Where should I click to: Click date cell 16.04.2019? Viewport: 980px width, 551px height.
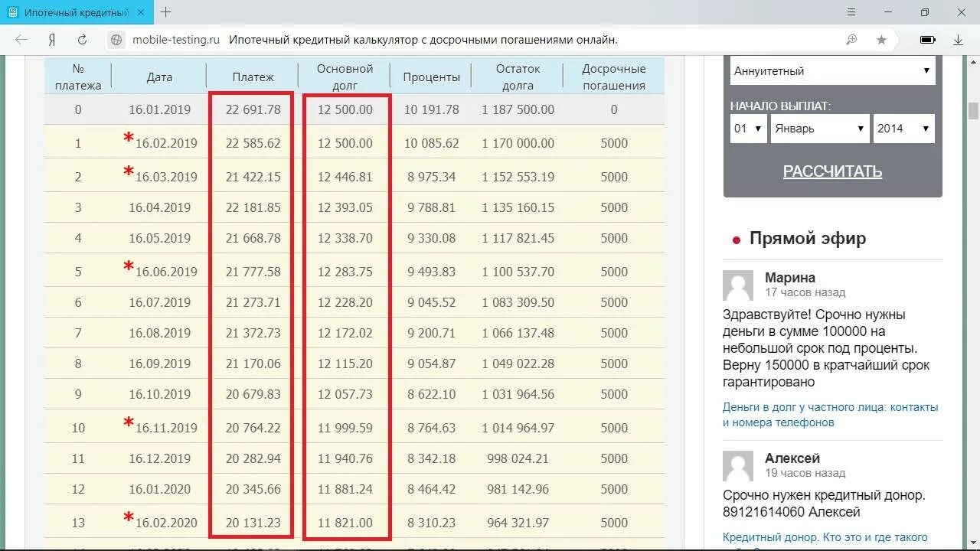pos(159,207)
